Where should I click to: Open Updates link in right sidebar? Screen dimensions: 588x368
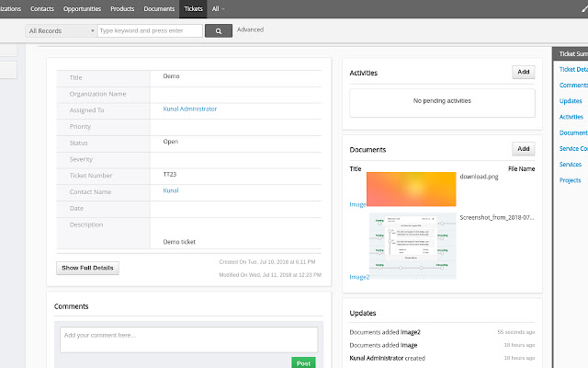(571, 101)
